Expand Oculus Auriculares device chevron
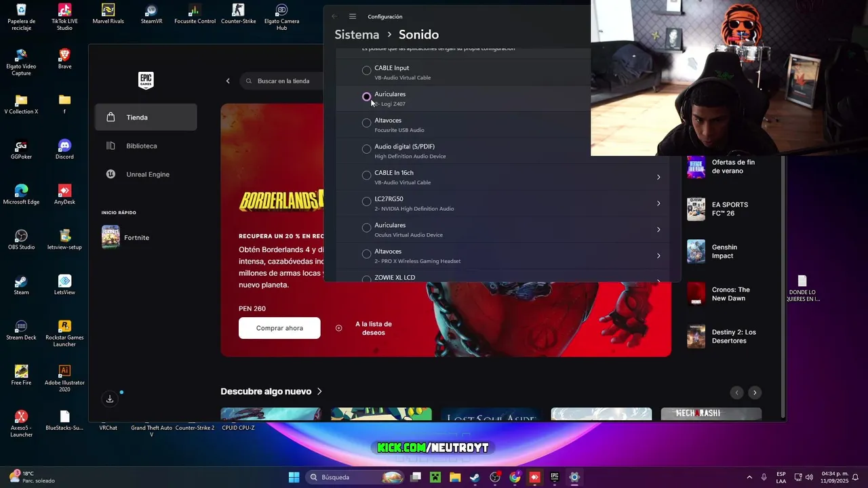The width and height of the screenshot is (868, 488). click(x=658, y=230)
